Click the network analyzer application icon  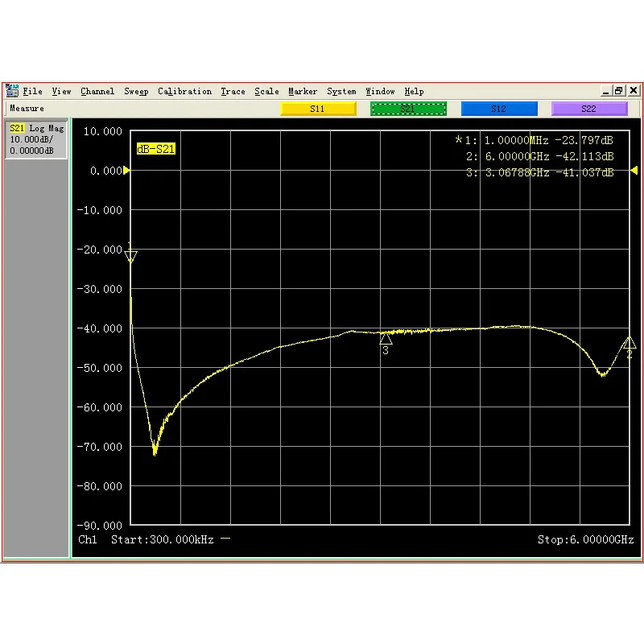coord(12,90)
